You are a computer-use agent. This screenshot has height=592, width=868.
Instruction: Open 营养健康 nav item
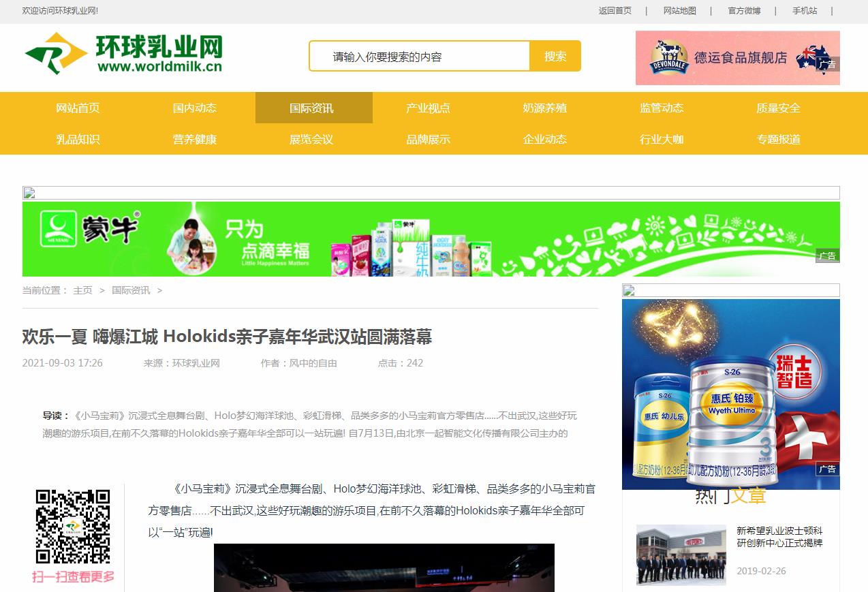pyautogui.click(x=194, y=139)
